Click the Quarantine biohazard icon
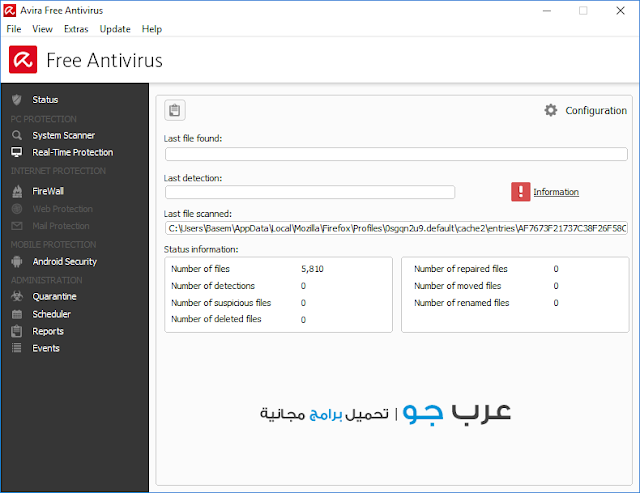Screen dimensions: 640x493 (17, 296)
